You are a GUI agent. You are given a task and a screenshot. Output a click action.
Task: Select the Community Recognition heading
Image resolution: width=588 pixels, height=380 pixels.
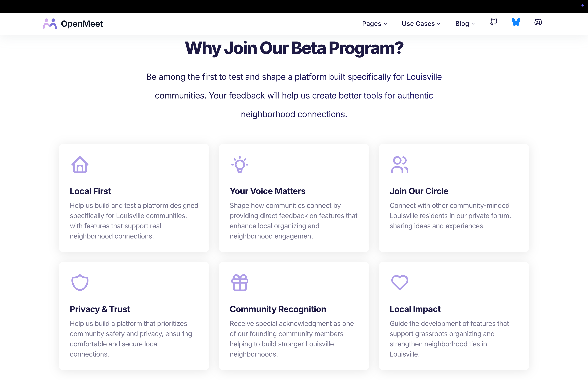pos(278,309)
